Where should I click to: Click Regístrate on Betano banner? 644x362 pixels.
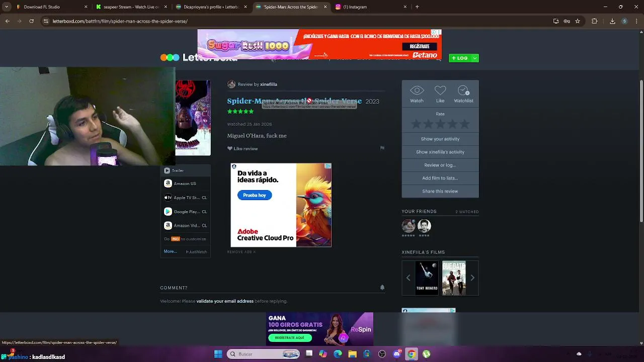pos(420,46)
